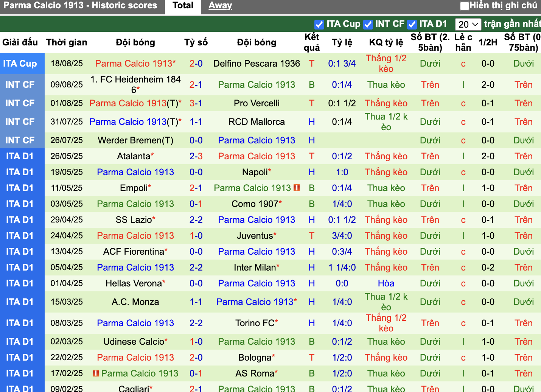Open Werder Bremen(T) team link
This screenshot has height=392, width=541.
pos(135,140)
